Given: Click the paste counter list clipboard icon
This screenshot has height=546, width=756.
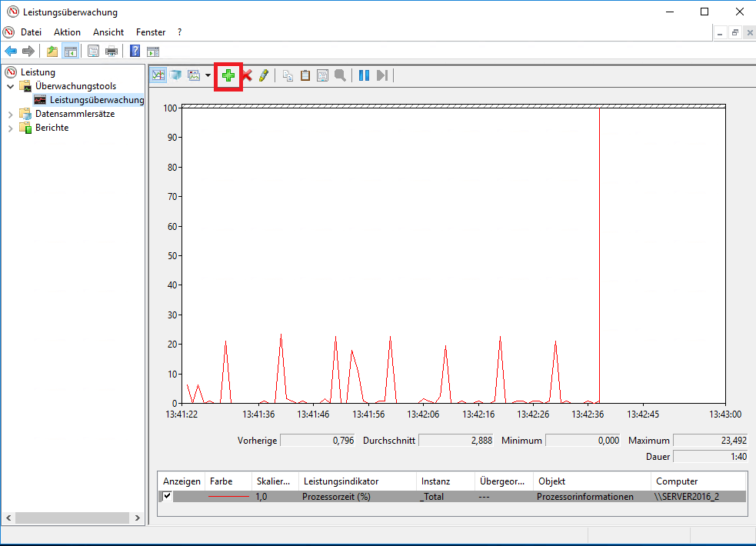Looking at the screenshot, I should [305, 75].
